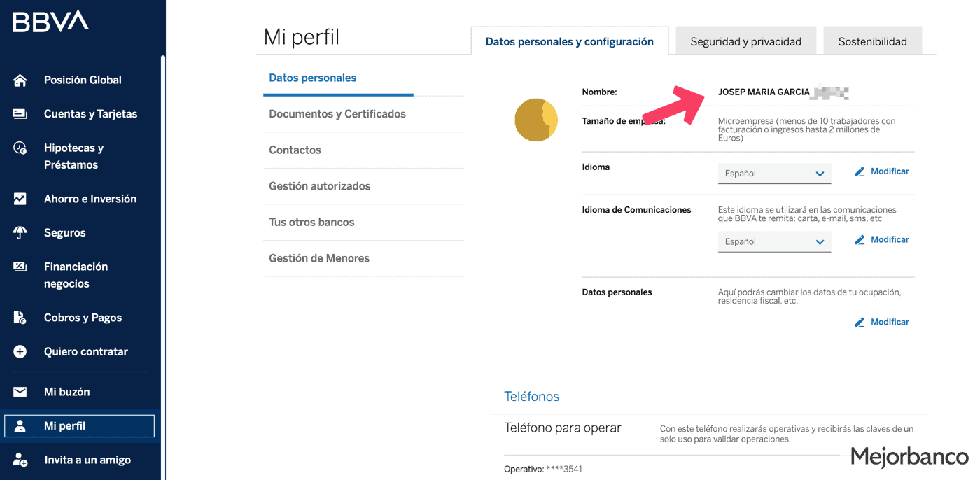Click the Microempresa company size description
This screenshot has width=980, height=480.
pyautogui.click(x=806, y=129)
